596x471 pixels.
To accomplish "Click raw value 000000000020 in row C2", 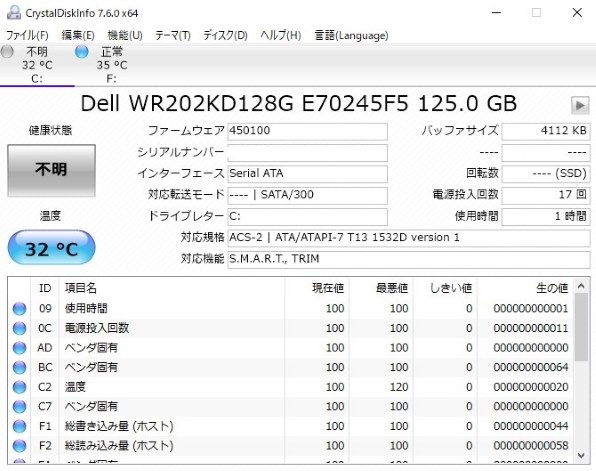I will click(x=531, y=387).
